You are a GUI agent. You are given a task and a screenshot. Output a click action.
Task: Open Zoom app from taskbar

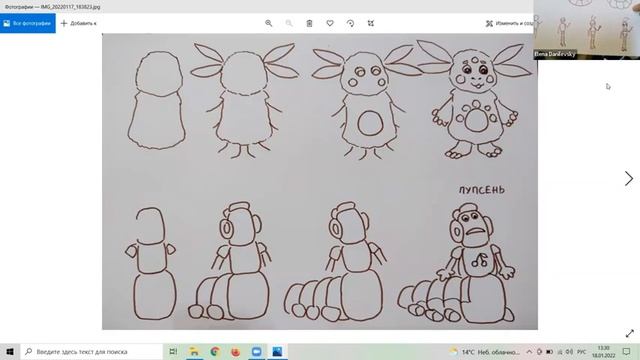(x=256, y=351)
